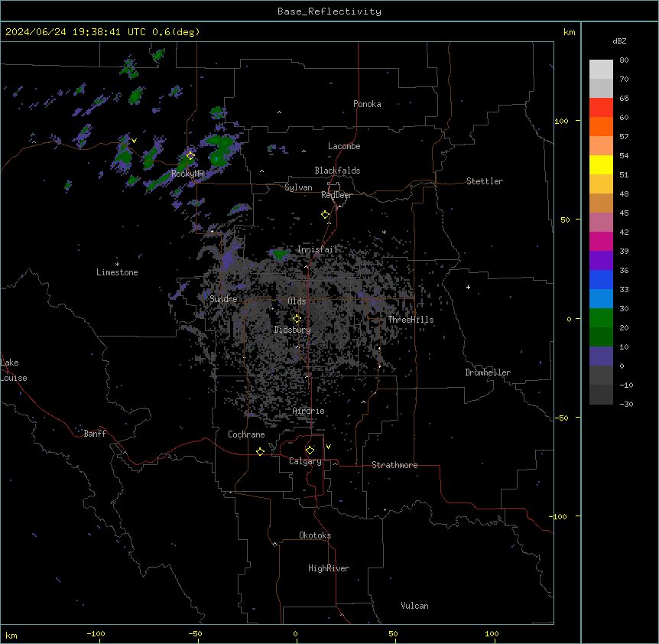Screen dimensions: 659x644
Task: Click the Innisfail city label
Action: click(317, 249)
